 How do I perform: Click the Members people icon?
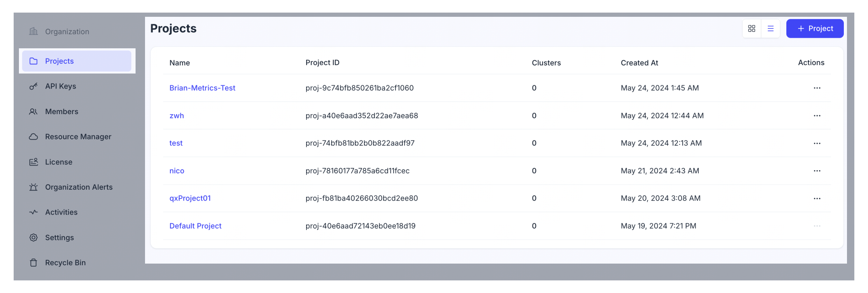point(33,112)
